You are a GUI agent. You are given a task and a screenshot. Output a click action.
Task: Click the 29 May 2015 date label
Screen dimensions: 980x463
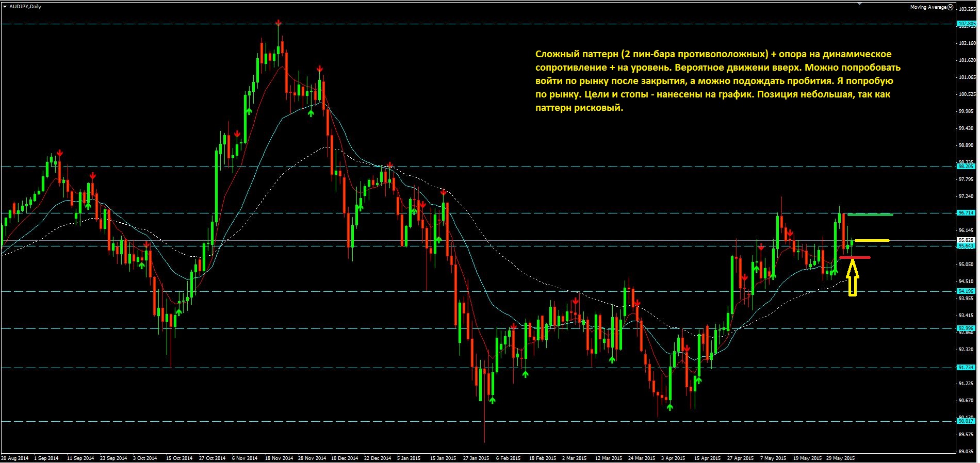click(840, 458)
